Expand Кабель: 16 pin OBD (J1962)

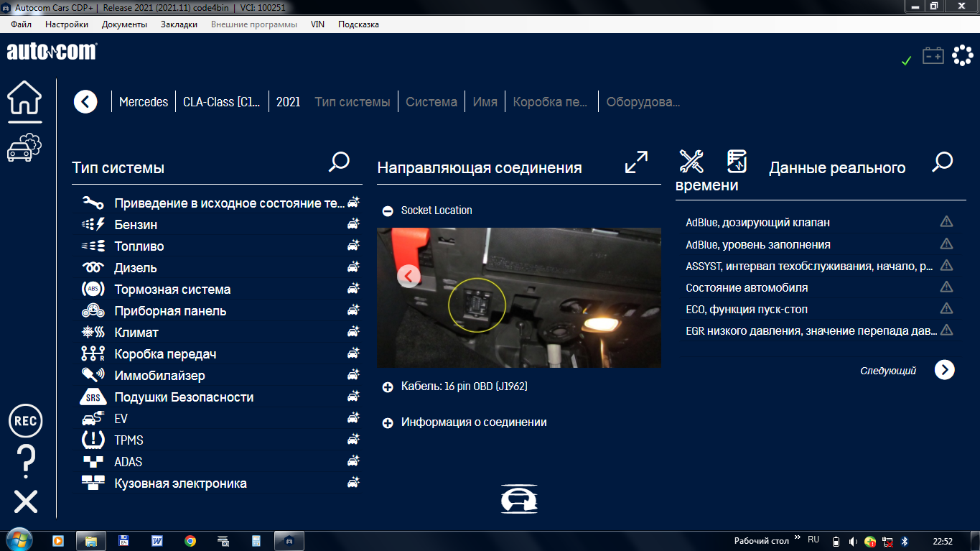click(388, 387)
